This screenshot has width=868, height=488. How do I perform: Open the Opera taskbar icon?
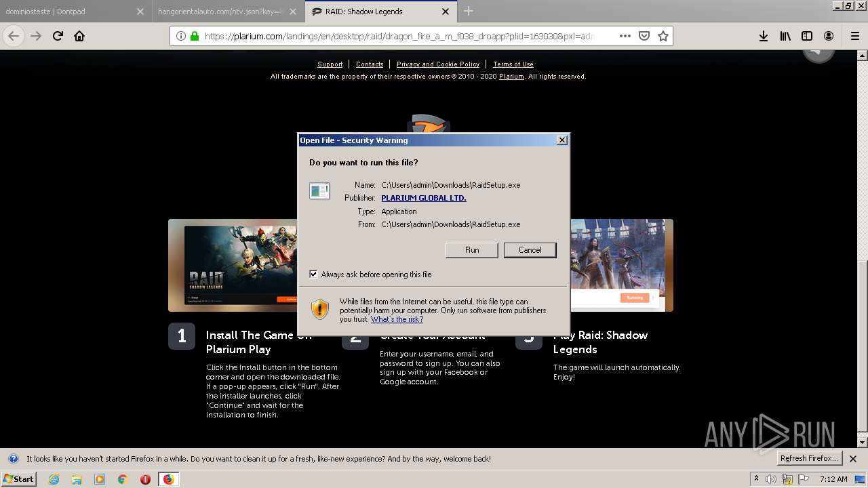click(x=145, y=479)
